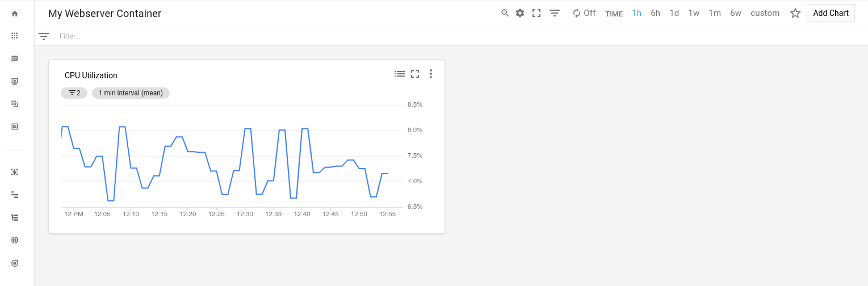The image size is (868, 286).
Task: Select the 6h time range
Action: click(x=655, y=13)
